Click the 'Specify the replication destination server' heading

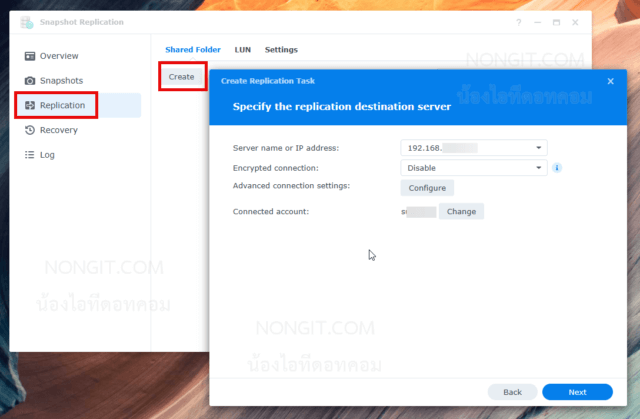coord(342,106)
